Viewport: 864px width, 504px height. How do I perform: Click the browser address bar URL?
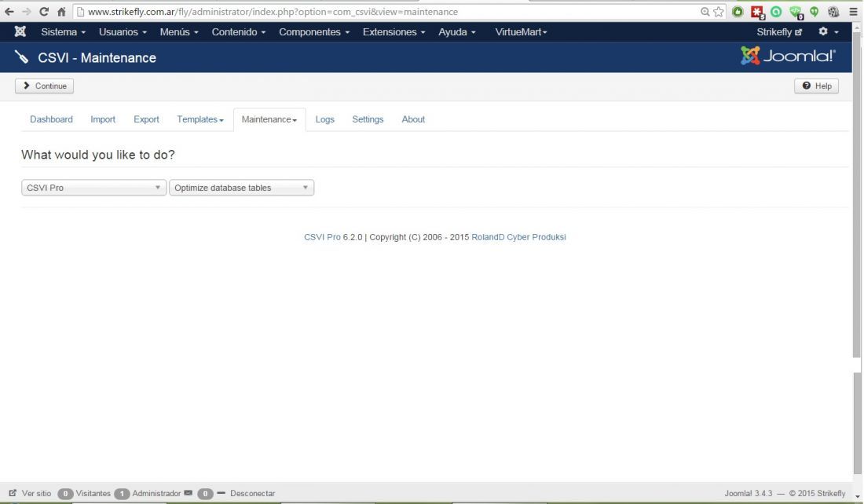[x=273, y=12]
